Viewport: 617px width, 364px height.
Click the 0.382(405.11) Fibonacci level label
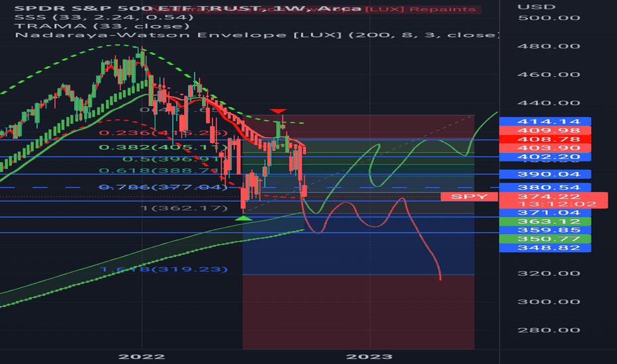click(163, 148)
